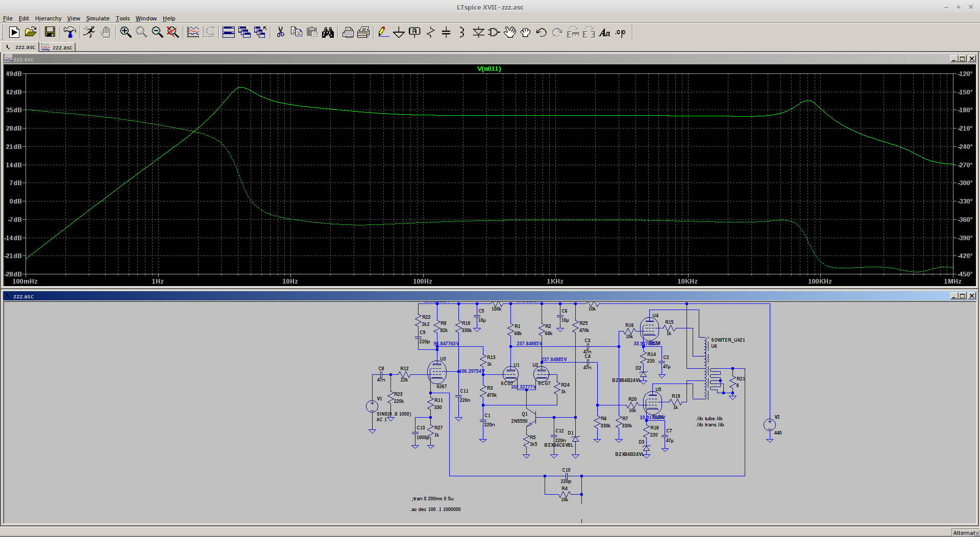Select the 2N5550 transistor label
Screen dimensions: 980x537
point(519,421)
